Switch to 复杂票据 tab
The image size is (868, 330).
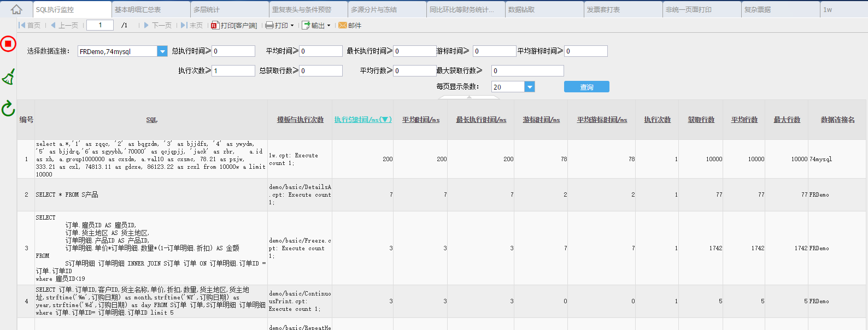(x=781, y=9)
